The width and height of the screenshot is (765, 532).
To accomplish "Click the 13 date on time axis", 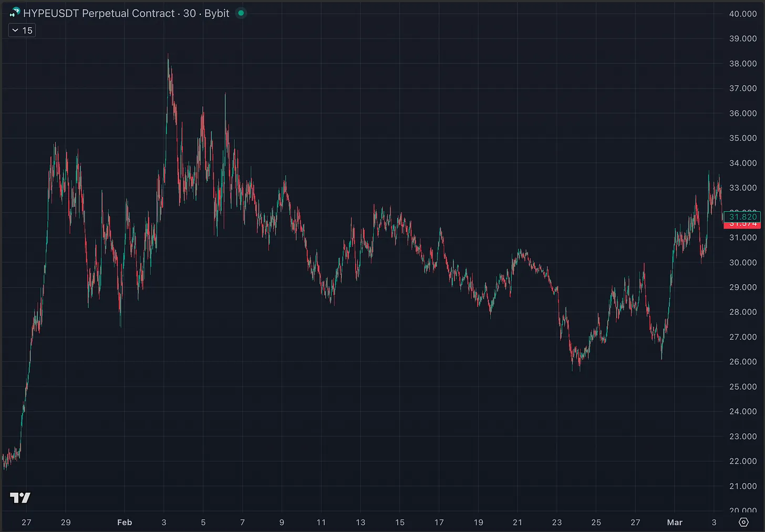I will coord(360,522).
